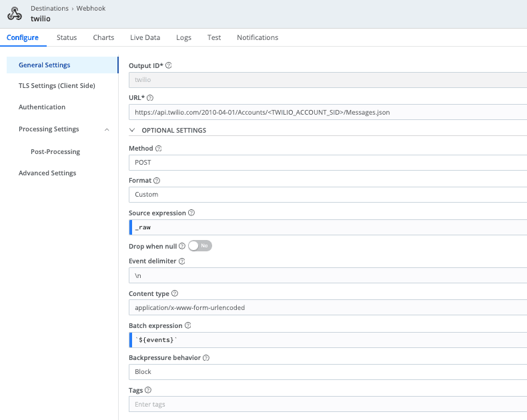Click the Tags input field
Screen dimensions: 527x420
(x=327, y=405)
